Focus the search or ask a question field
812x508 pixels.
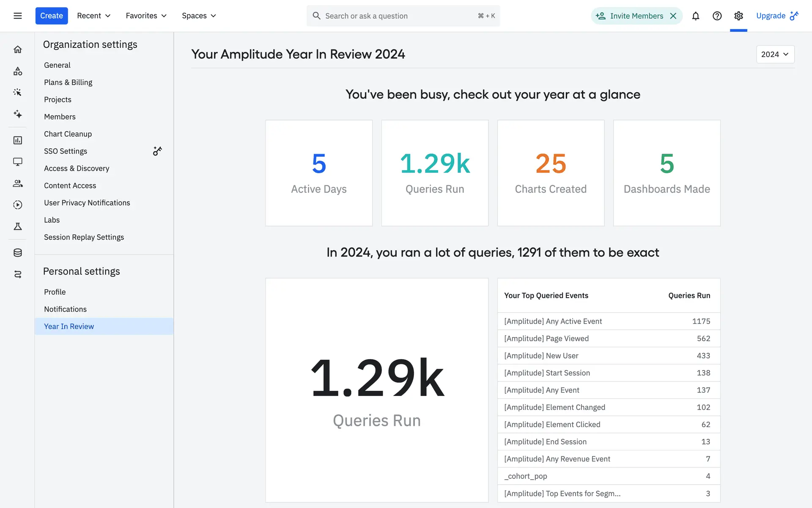click(x=398, y=16)
